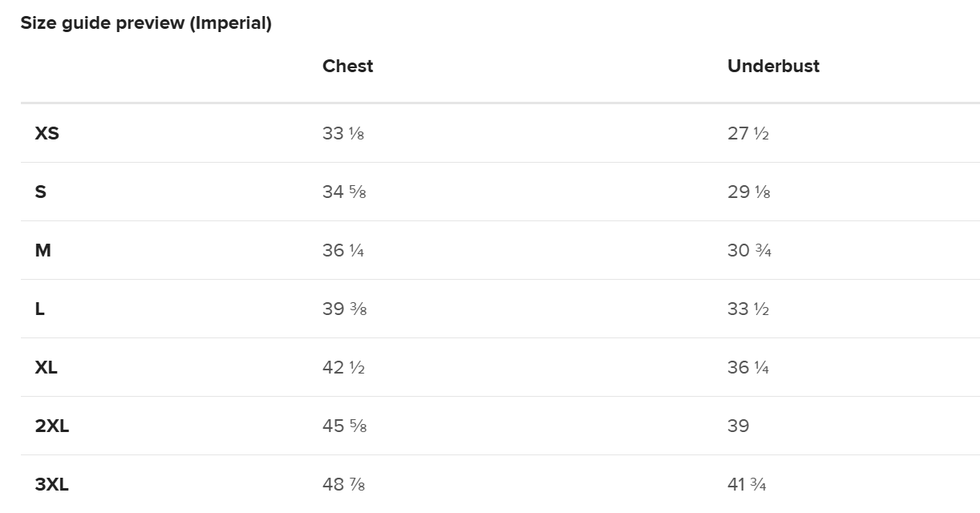Select the S size row label
The height and width of the screenshot is (513, 980).
[41, 192]
